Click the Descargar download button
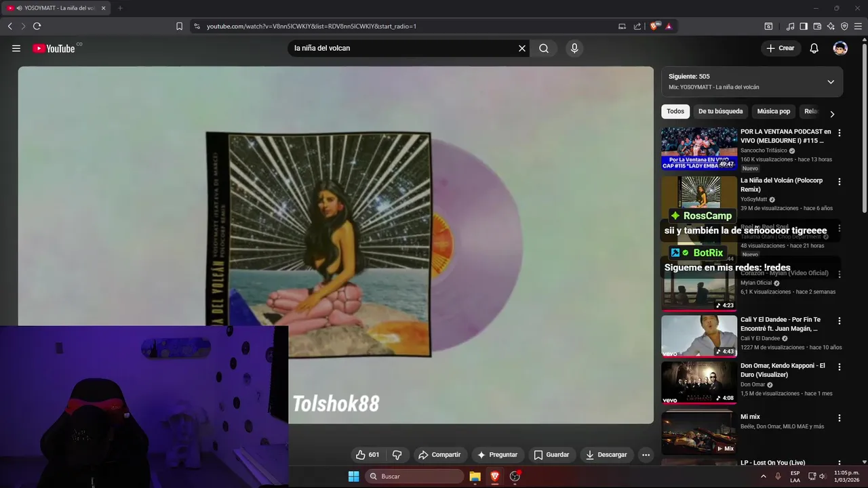 [606, 455]
